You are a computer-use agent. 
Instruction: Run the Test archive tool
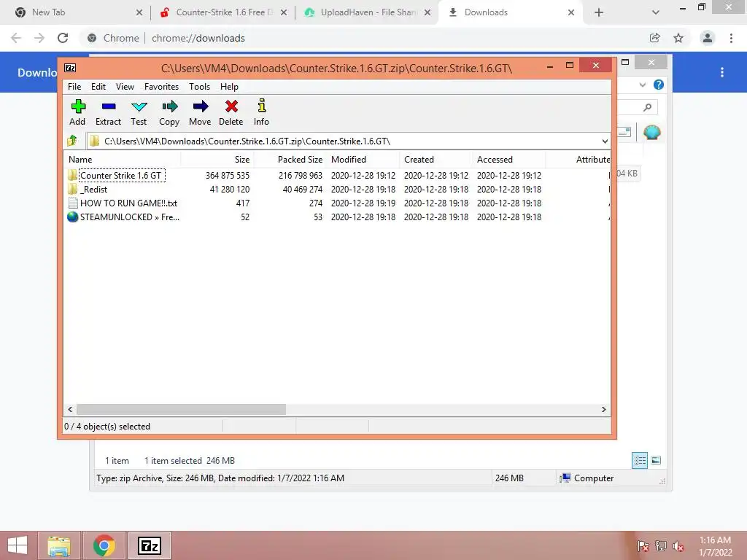(139, 112)
